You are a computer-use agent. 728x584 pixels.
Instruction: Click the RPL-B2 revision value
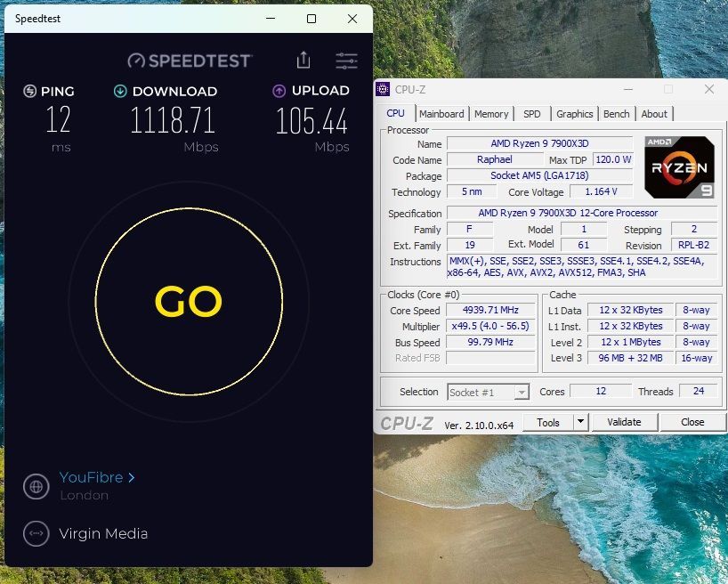pyautogui.click(x=693, y=245)
